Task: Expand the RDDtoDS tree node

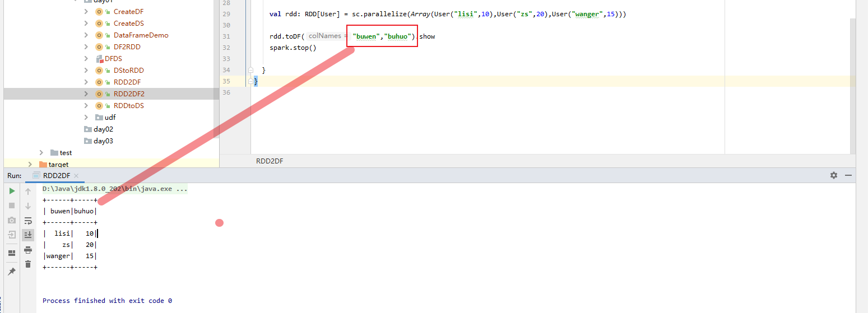Action: (86, 105)
